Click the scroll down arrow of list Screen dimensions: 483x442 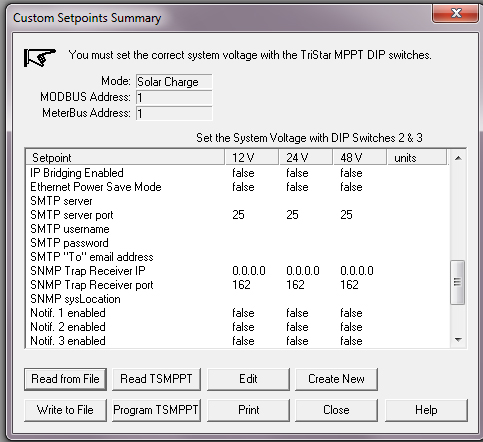458,340
